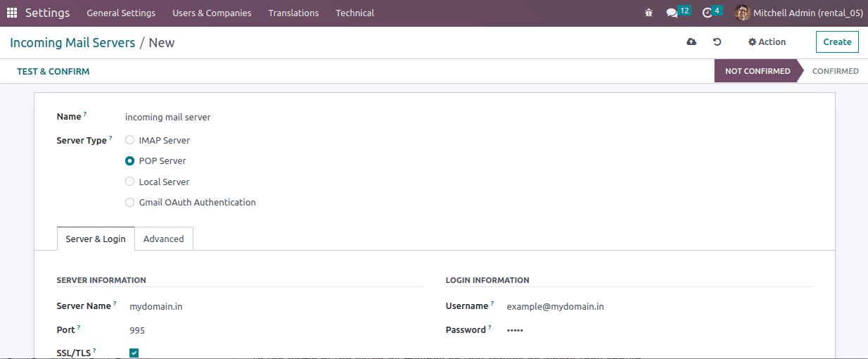The width and height of the screenshot is (868, 359).
Task: Open conversations icon with 12 messages
Action: [x=678, y=12]
